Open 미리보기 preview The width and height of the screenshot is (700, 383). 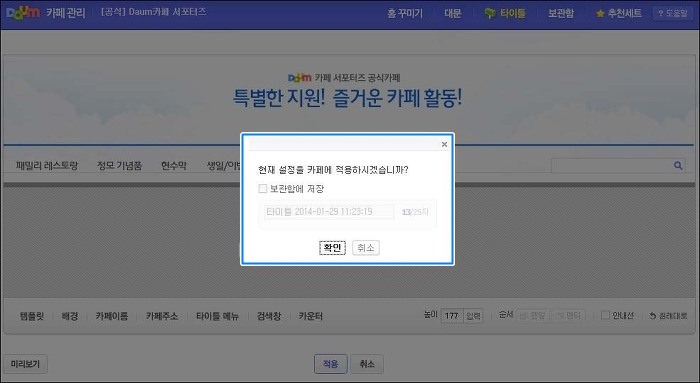point(25,364)
